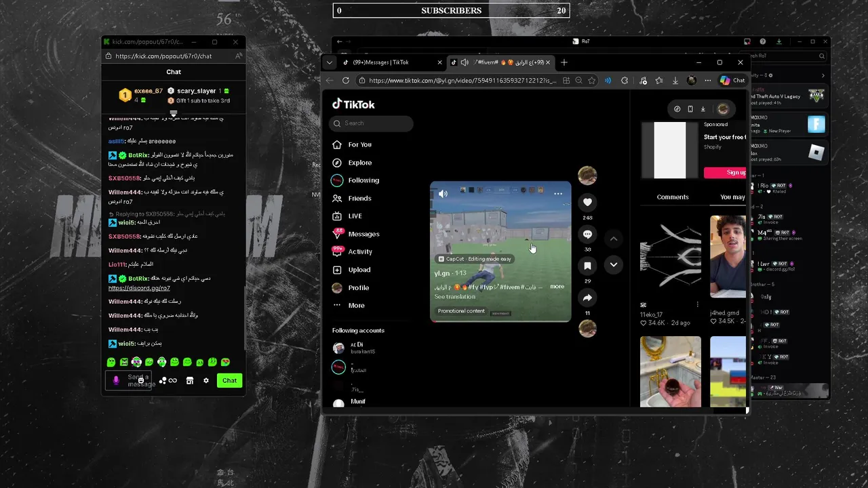Open the Zoom magnifier in address bar

(x=578, y=81)
